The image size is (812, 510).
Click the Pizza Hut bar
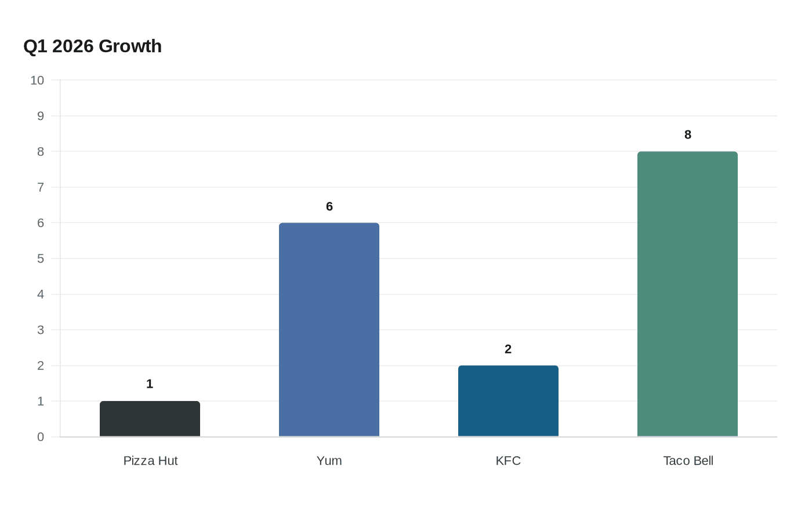(x=150, y=419)
